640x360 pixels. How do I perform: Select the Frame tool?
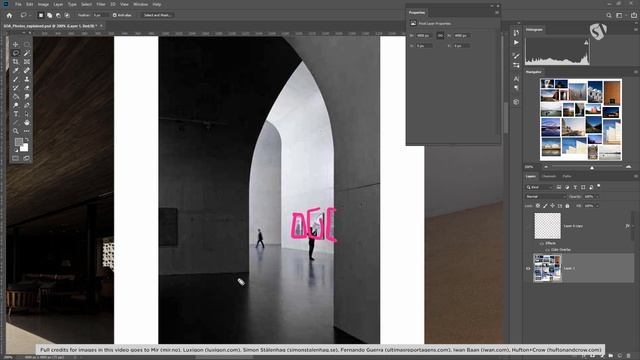click(x=27, y=62)
